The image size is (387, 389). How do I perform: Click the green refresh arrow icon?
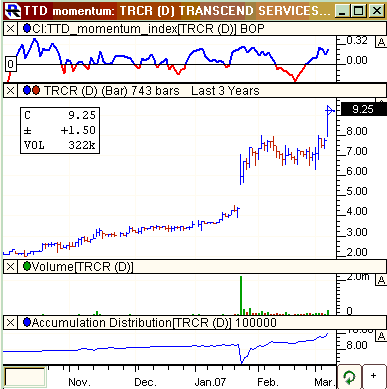[x=349, y=377]
